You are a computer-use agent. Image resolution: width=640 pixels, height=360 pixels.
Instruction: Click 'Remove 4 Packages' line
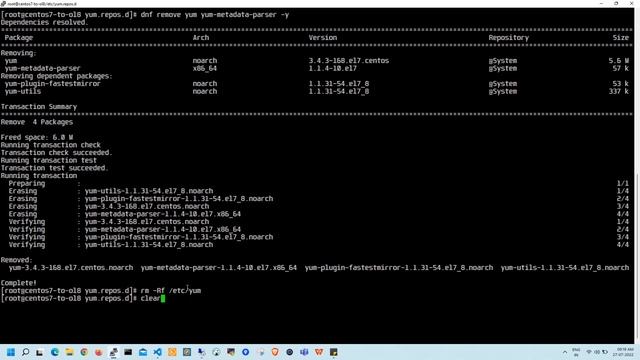click(37, 122)
